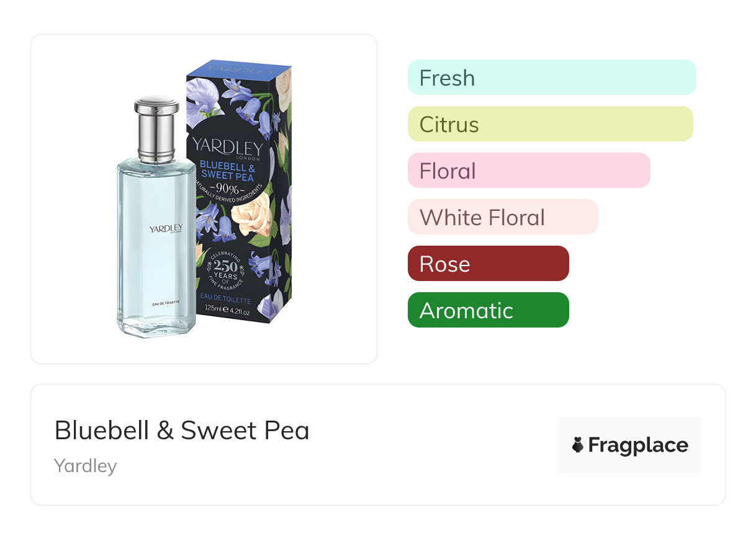Select the green Aromatic accord bar
Screen dimensions: 756x536
(488, 310)
